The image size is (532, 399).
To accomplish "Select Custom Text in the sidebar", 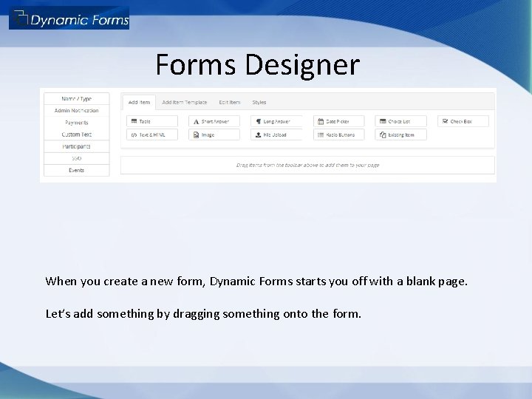I will point(77,134).
